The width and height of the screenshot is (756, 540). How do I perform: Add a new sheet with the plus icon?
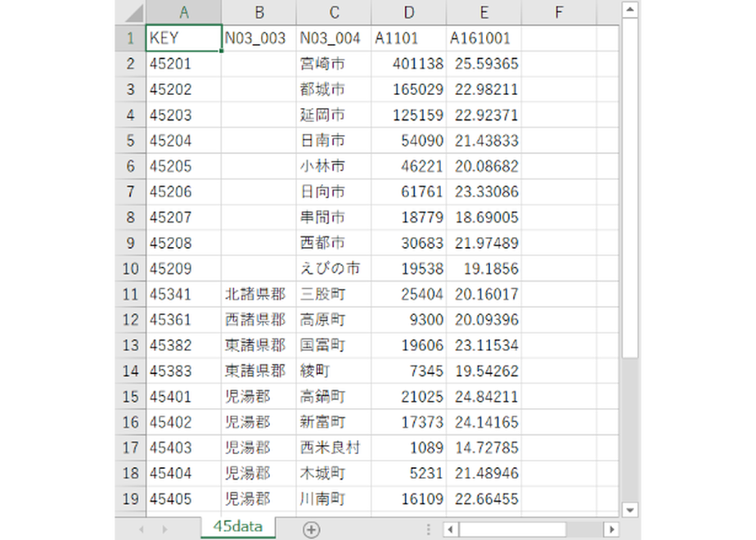pyautogui.click(x=312, y=529)
